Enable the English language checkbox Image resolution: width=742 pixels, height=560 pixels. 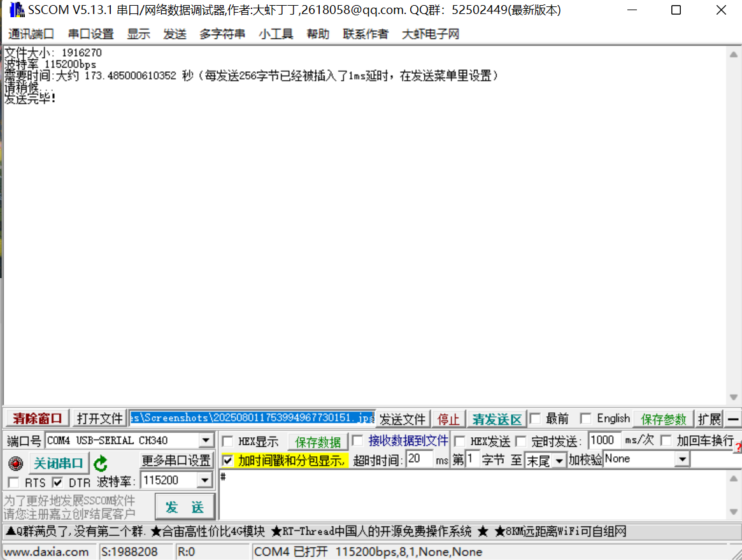click(585, 419)
